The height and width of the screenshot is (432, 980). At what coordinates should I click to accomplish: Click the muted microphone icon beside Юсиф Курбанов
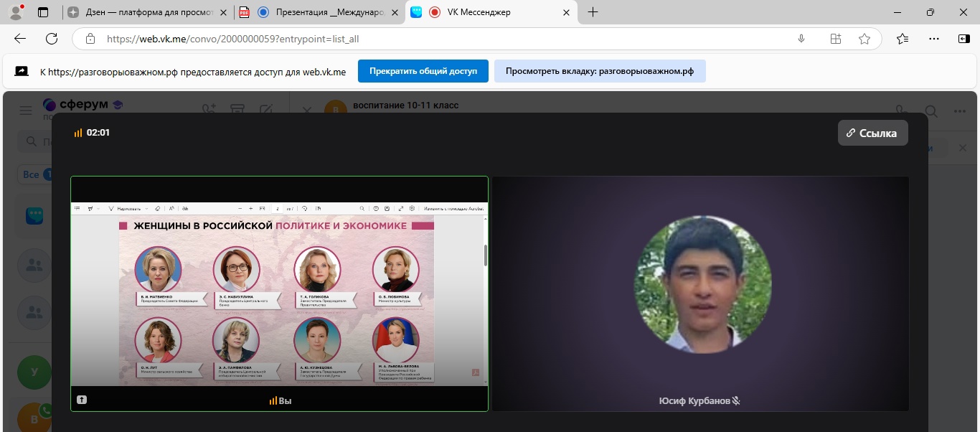pyautogui.click(x=736, y=400)
